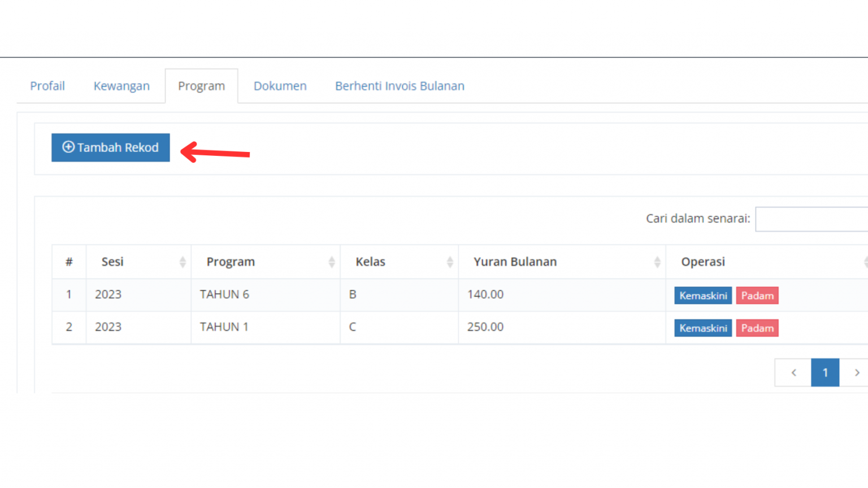Sort by Program column arrows
The width and height of the screenshot is (868, 488).
click(x=331, y=262)
